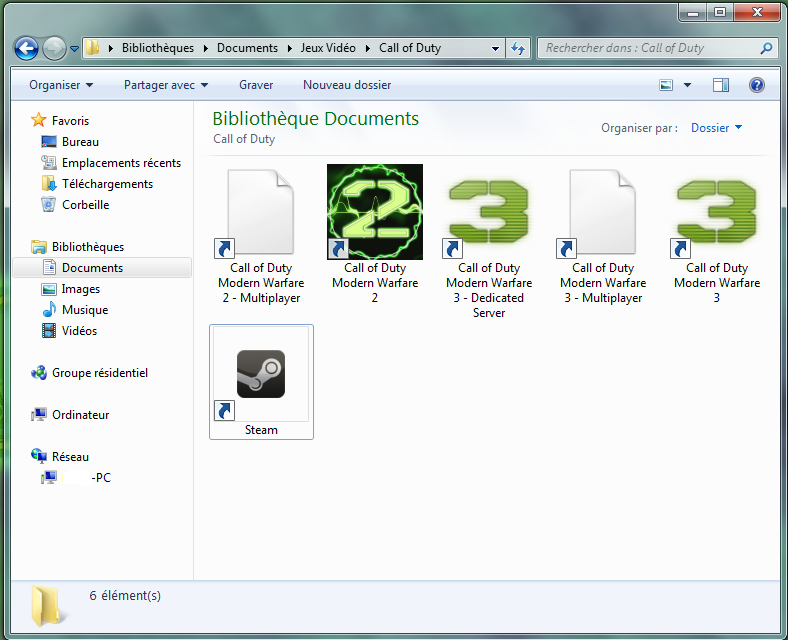Click the Musique note icon
788x640 pixels.
pyautogui.click(x=49, y=309)
